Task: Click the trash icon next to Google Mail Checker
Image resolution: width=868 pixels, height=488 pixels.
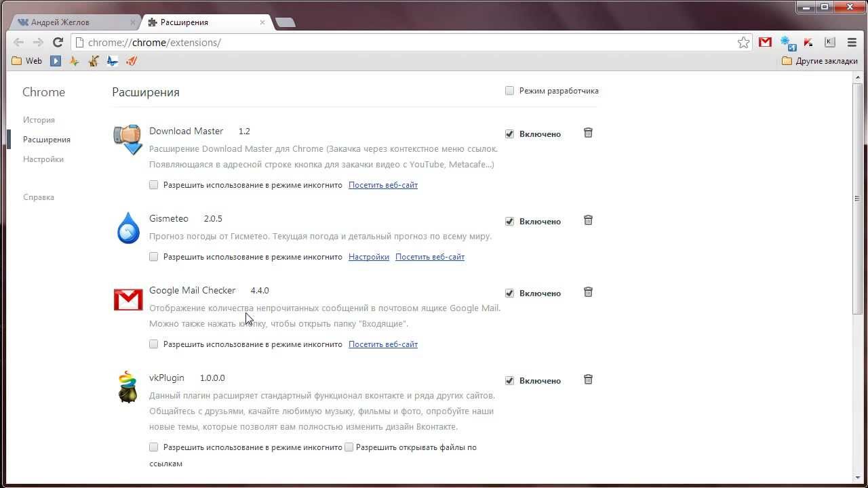Action: coord(588,292)
